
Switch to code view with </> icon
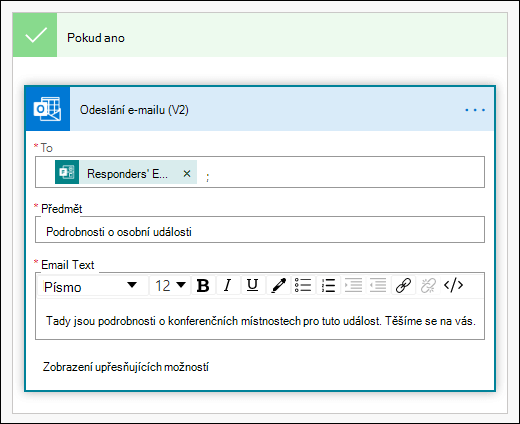coord(454,285)
